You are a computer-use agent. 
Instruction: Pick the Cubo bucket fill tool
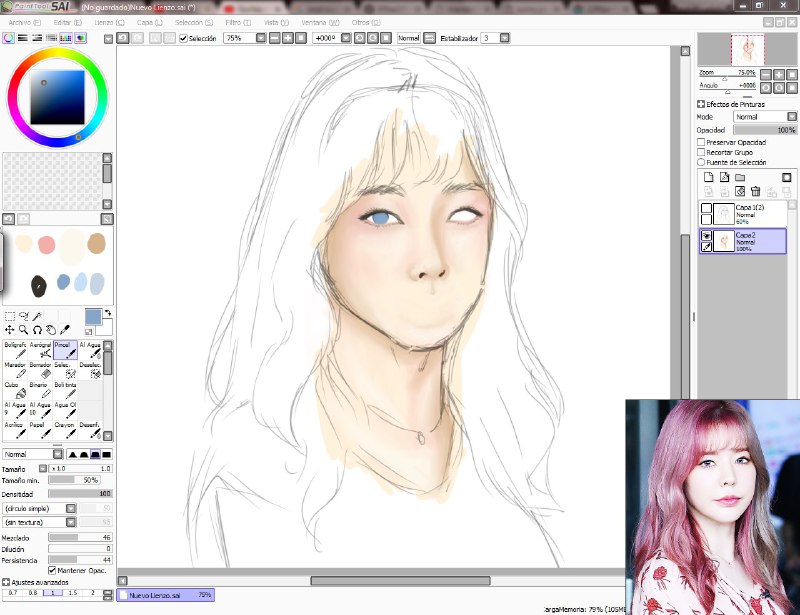tap(14, 391)
